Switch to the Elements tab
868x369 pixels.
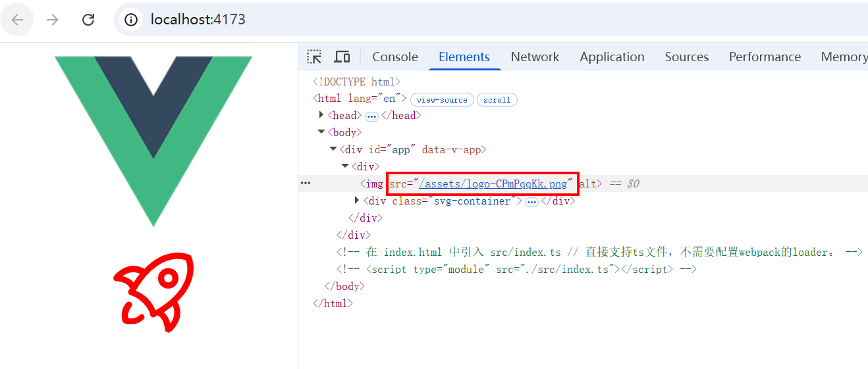[x=464, y=57]
